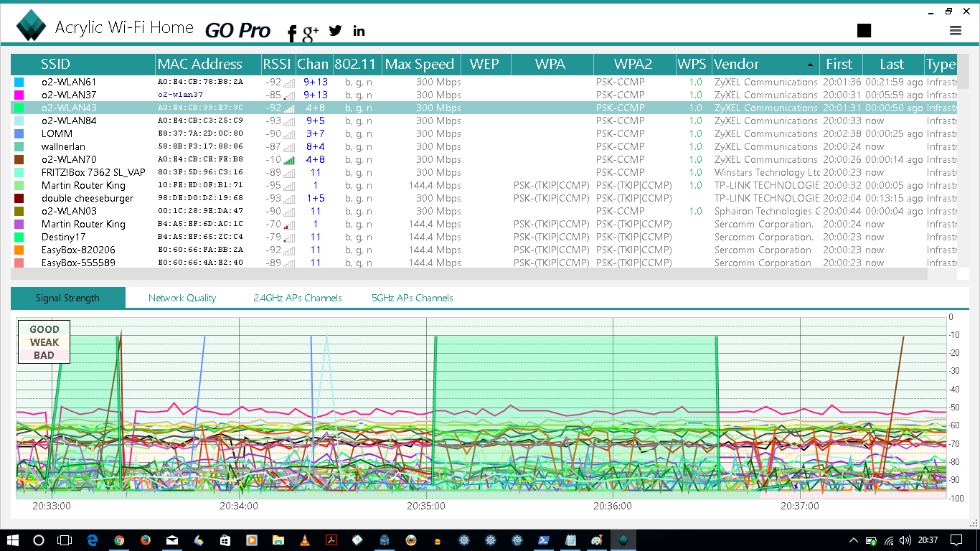Sort by the MAC Address column header
Image resolution: width=980 pixels, height=551 pixels.
(208, 65)
